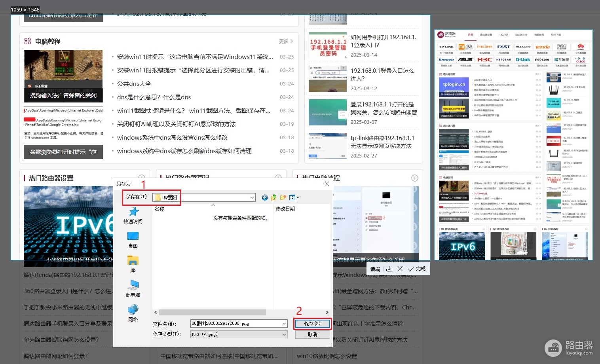600x364 pixels.
Task: Open 快速访问 in the places bar
Action: pos(133,216)
